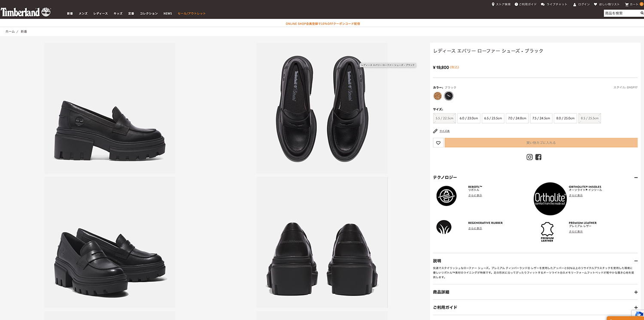Image resolution: width=644 pixels, height=320 pixels.
Task: Open the NEWS navigation menu
Action: coord(167,13)
